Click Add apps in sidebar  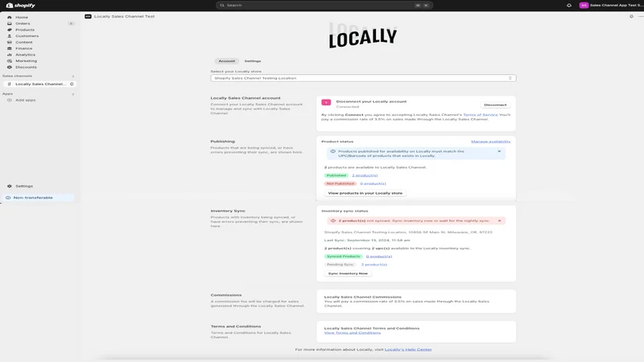(25, 100)
